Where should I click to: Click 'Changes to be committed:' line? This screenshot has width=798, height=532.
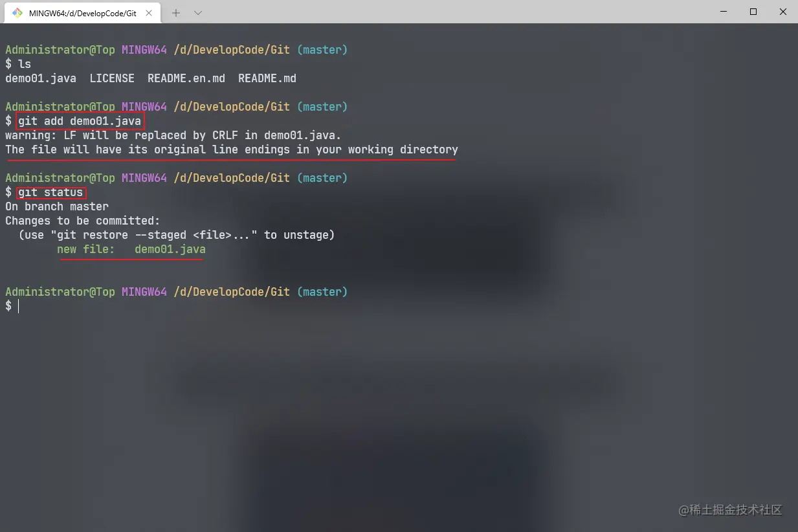(x=83, y=221)
